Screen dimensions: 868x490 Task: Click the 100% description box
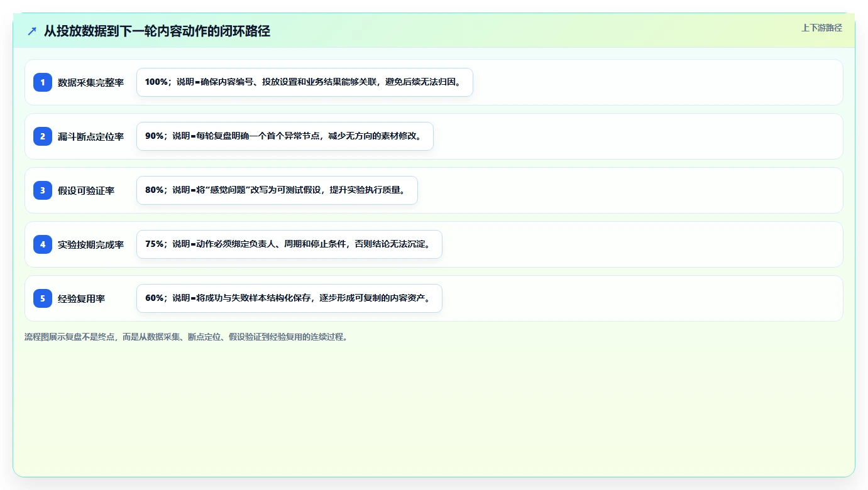[305, 82]
